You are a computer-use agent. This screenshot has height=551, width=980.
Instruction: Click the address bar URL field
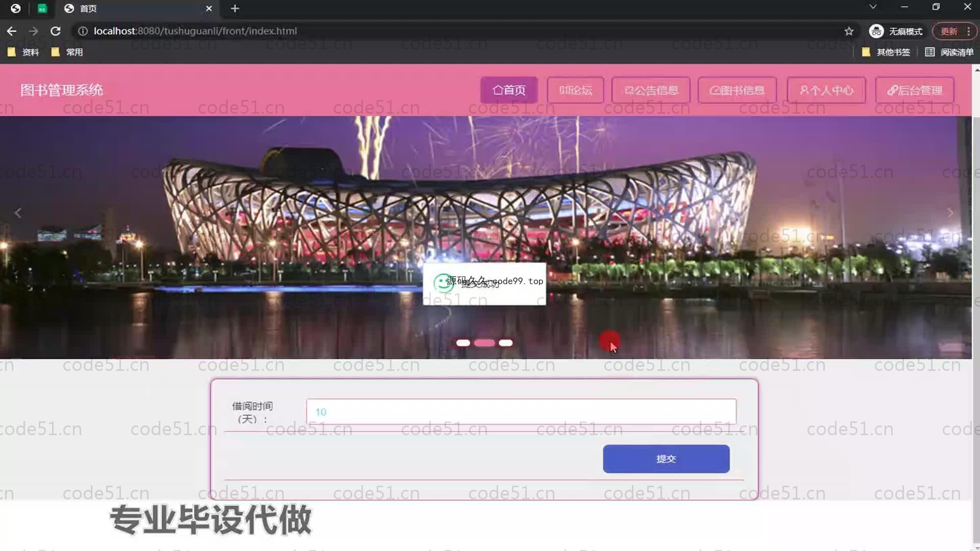tap(459, 31)
